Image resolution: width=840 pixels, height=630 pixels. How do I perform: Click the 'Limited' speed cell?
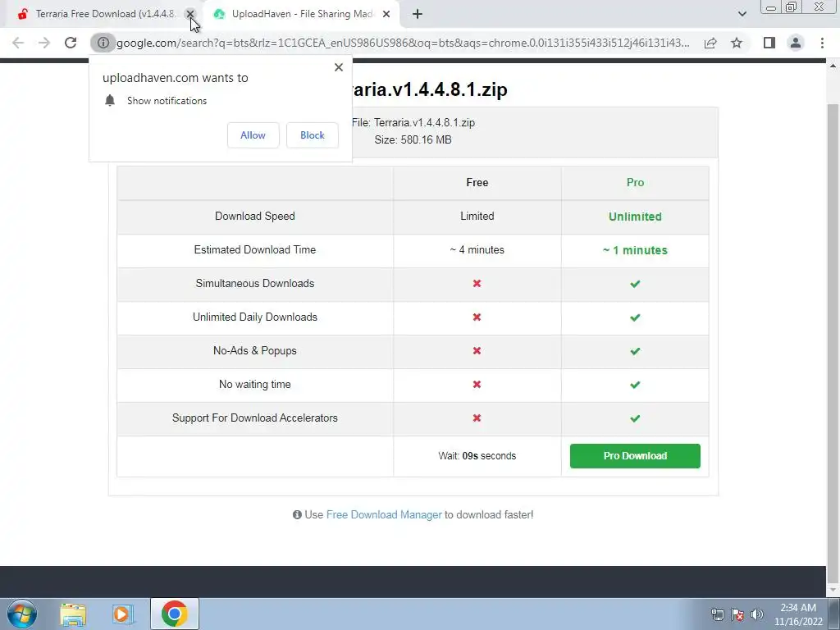[x=477, y=216]
